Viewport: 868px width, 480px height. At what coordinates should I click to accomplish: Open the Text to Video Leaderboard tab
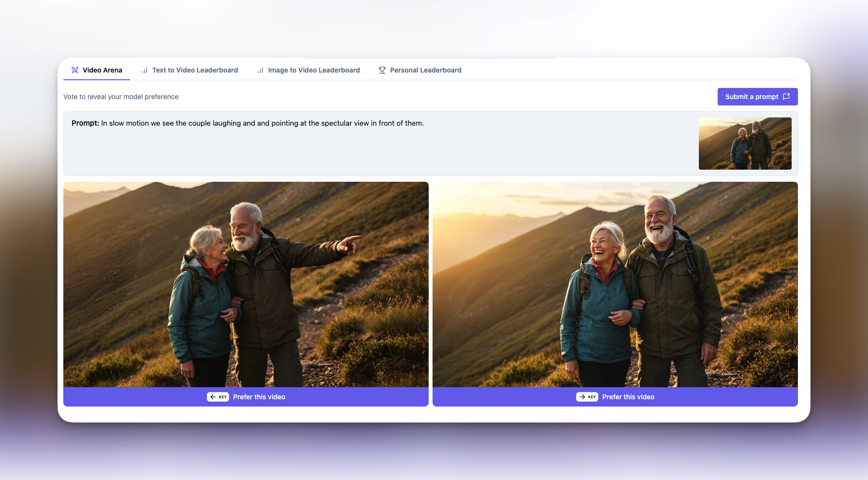[x=195, y=70]
